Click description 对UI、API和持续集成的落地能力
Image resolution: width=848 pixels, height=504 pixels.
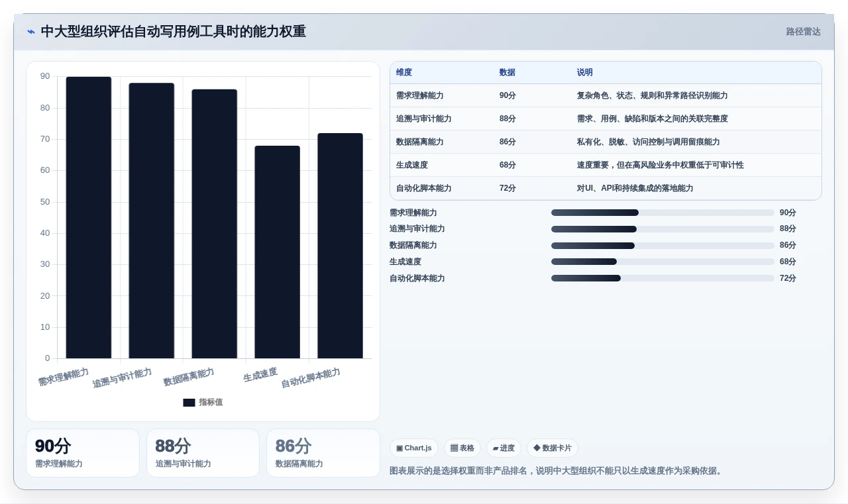click(635, 188)
